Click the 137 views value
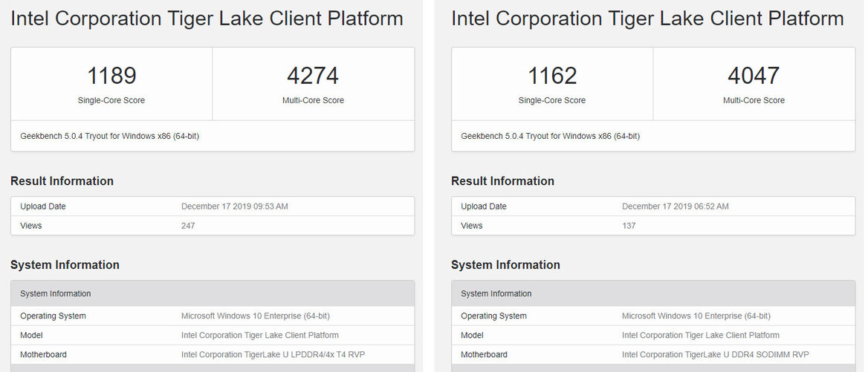 click(x=629, y=226)
